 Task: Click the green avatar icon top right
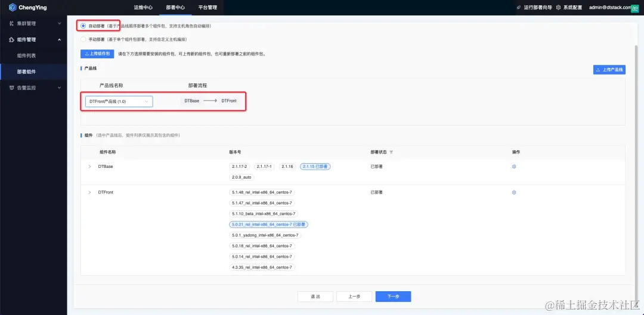(634, 8)
